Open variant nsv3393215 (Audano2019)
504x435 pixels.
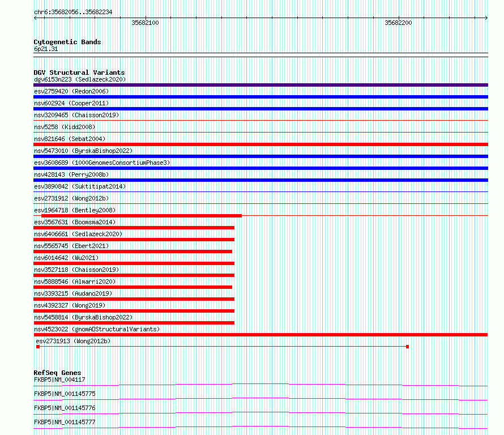73,293
